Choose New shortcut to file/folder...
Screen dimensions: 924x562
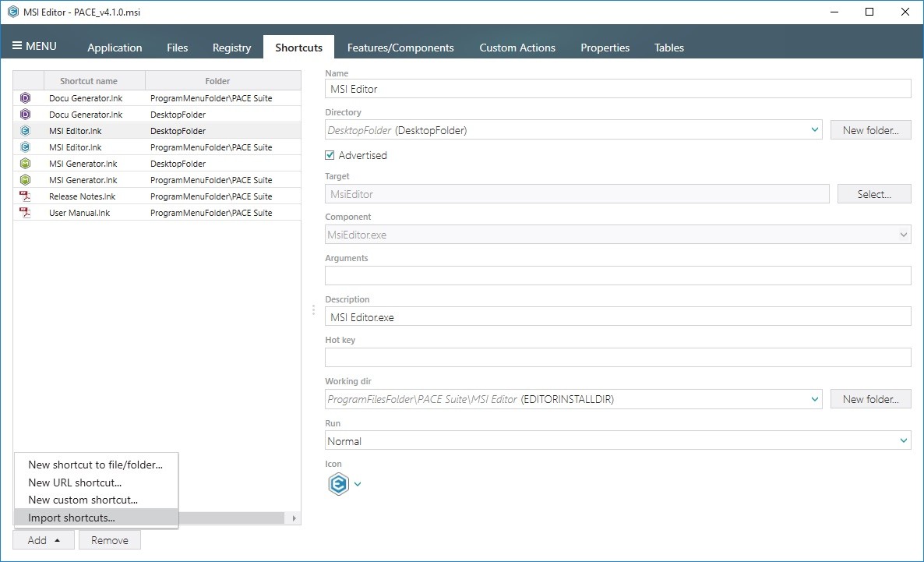(96, 465)
